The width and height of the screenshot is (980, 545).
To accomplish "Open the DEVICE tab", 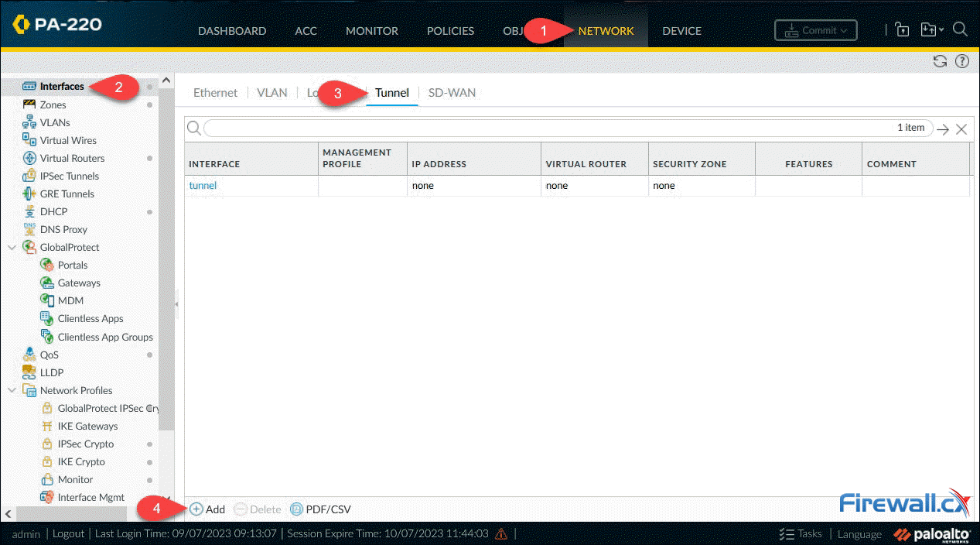I will tap(682, 31).
